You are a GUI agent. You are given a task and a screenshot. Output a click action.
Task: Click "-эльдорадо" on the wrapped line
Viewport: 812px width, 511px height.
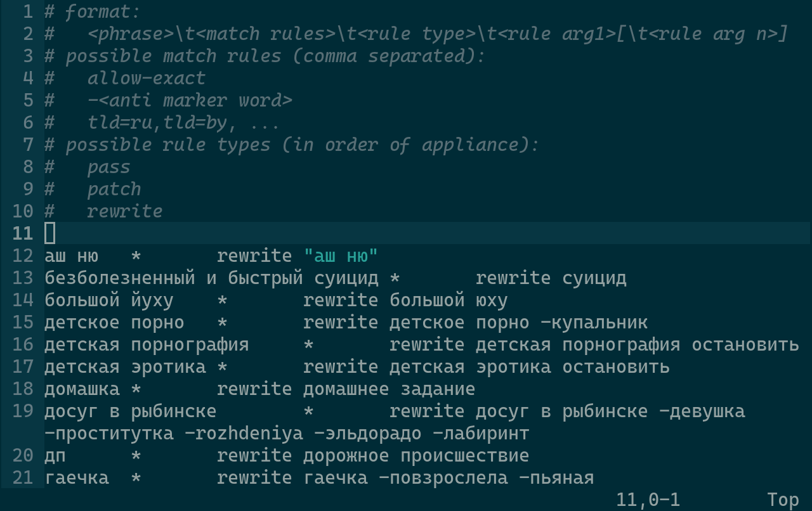coord(368,434)
